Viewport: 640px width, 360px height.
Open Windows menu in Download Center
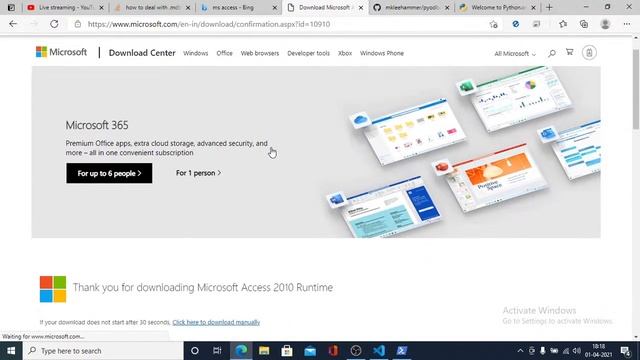(196, 53)
